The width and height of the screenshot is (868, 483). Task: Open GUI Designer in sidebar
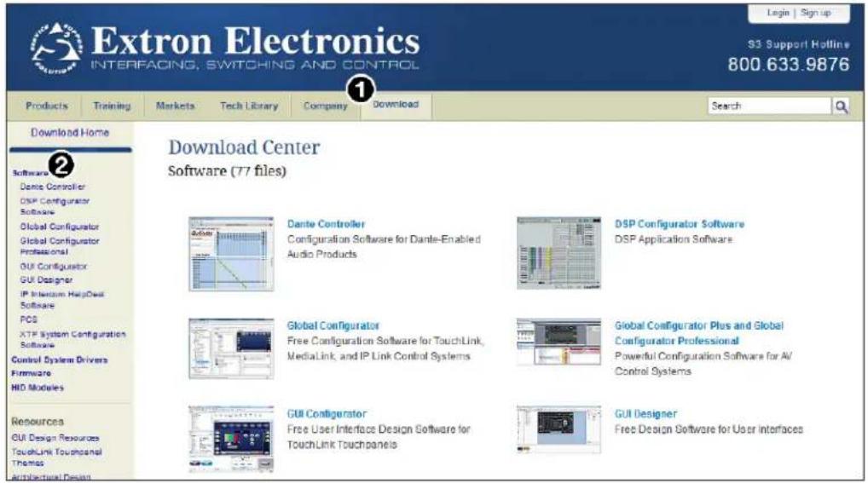click(x=47, y=280)
